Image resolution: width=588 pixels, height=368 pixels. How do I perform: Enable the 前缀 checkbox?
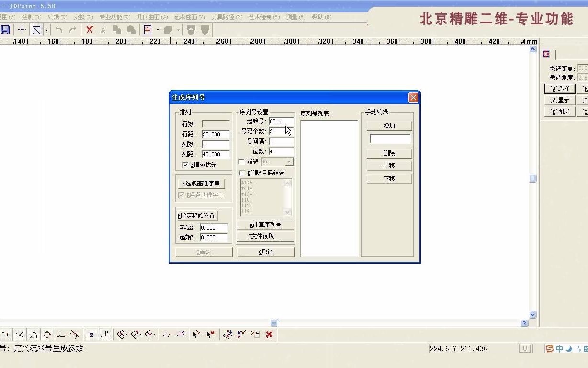pos(242,161)
